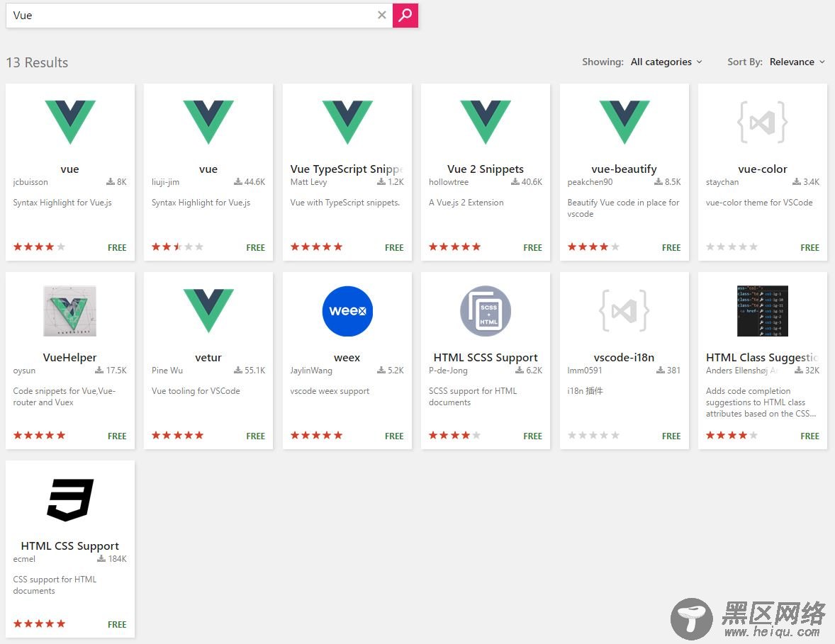
Task: Click the VueHelper extension thumbnail
Action: [69, 311]
